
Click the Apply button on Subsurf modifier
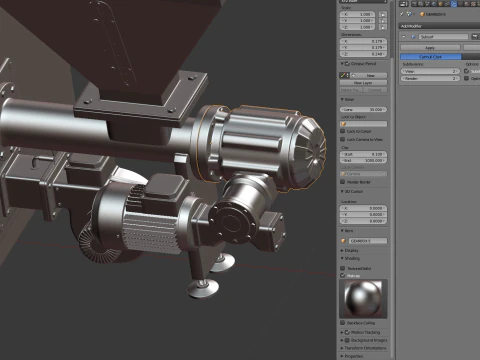(x=430, y=48)
